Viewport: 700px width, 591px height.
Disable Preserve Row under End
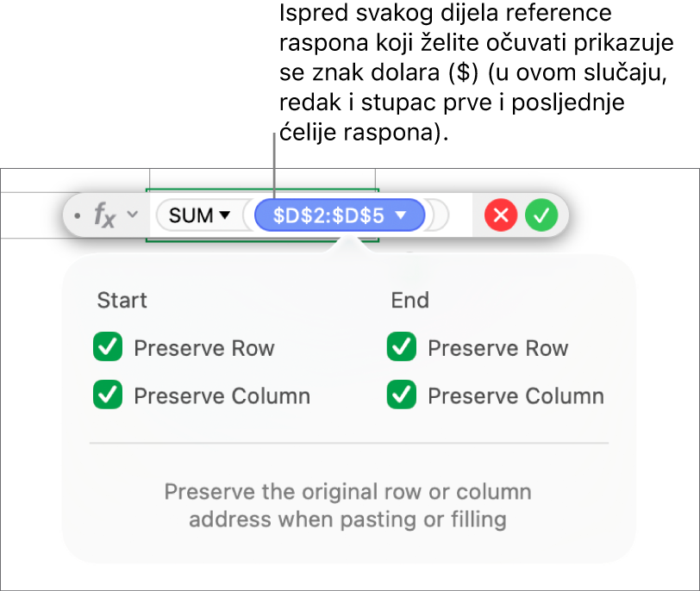400,348
